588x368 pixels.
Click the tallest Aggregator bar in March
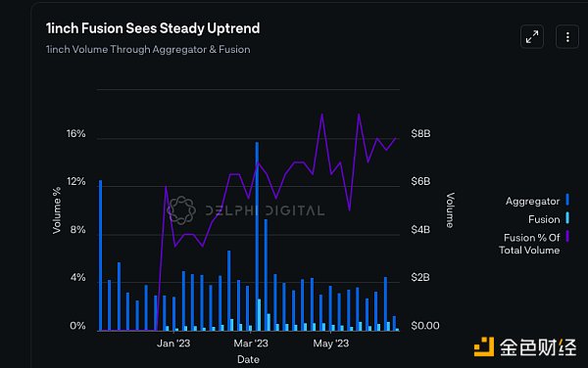tap(257, 236)
